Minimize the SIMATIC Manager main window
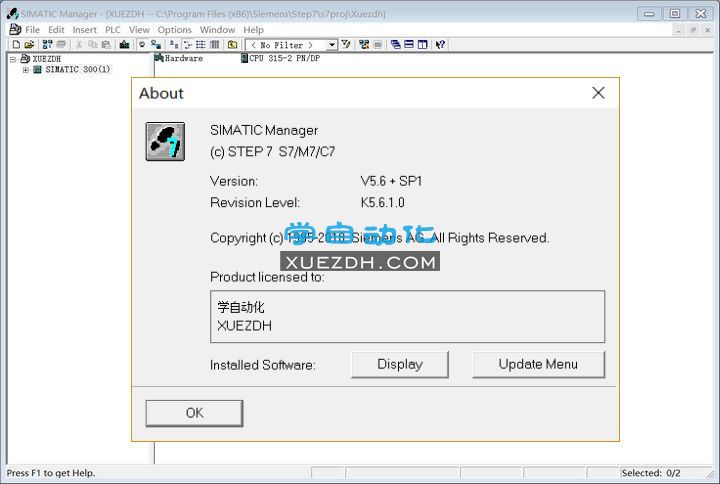 click(649, 14)
